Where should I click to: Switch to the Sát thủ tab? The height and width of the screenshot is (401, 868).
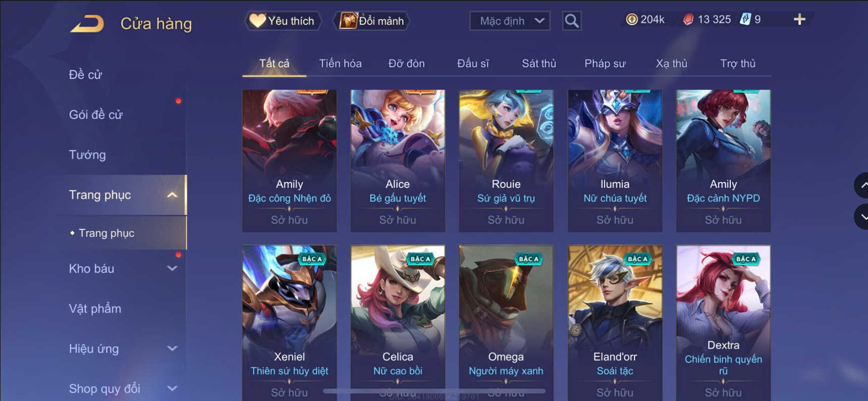(539, 63)
